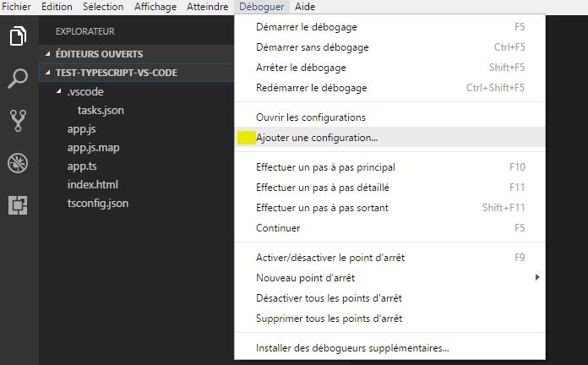Image resolution: width=588 pixels, height=365 pixels.
Task: Open tsconfig.json file
Action: coord(98,204)
